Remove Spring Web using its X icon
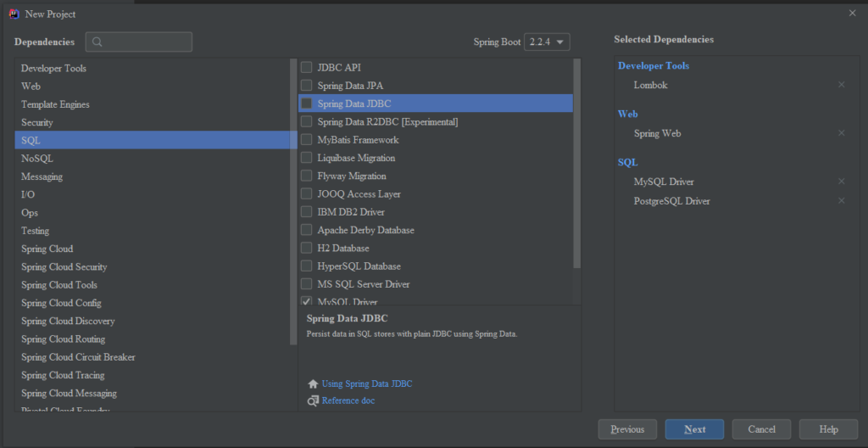868x448 pixels. 841,133
